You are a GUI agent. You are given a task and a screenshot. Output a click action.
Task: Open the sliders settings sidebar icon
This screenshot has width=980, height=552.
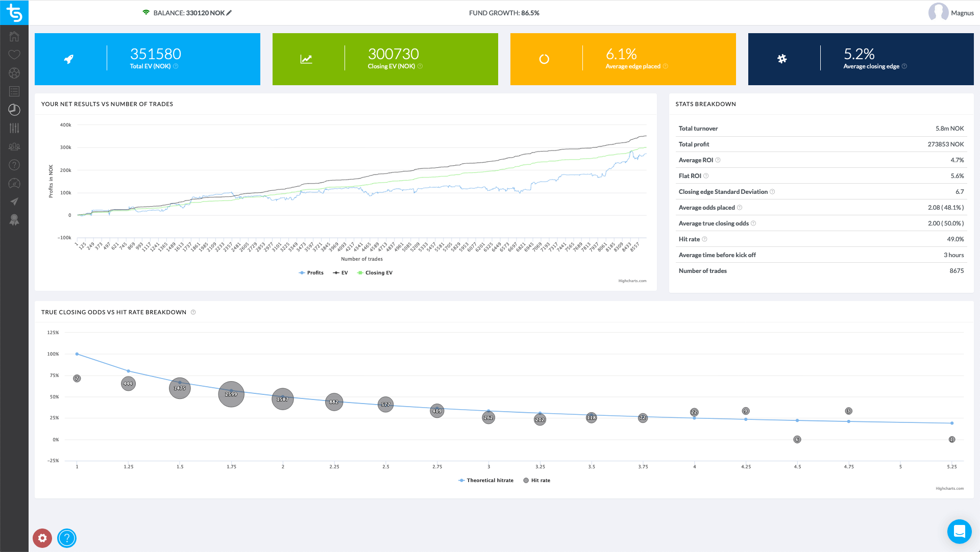[14, 128]
